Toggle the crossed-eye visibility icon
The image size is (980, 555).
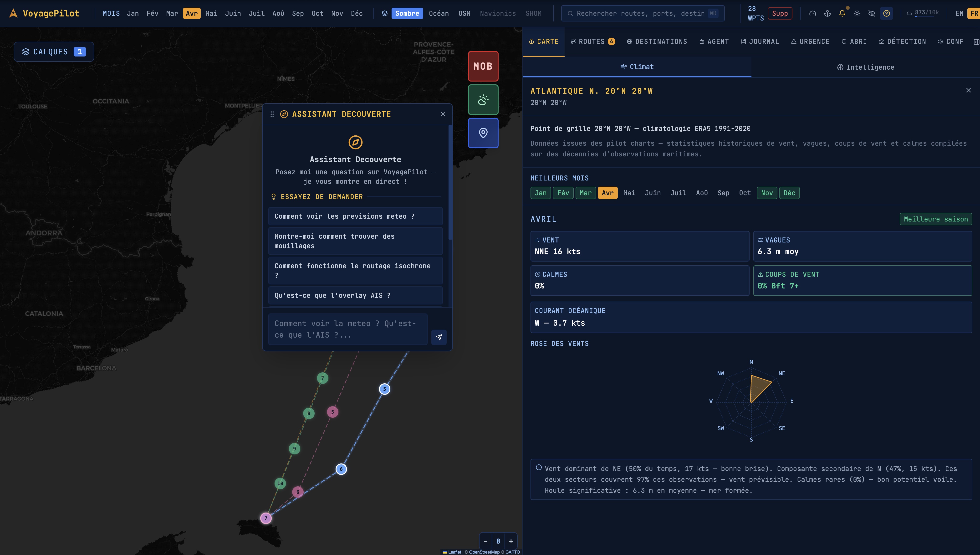(x=872, y=13)
